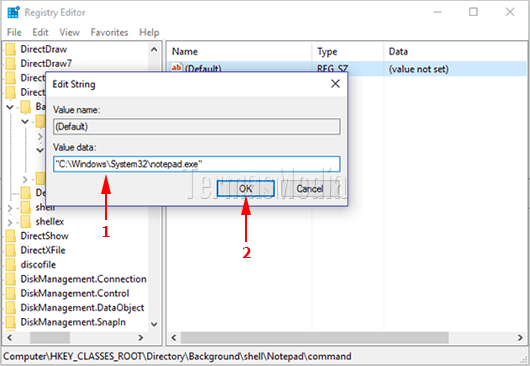Select the DiskManagement.DataObject key
Image resolution: width=530 pixels, height=366 pixels.
82,308
